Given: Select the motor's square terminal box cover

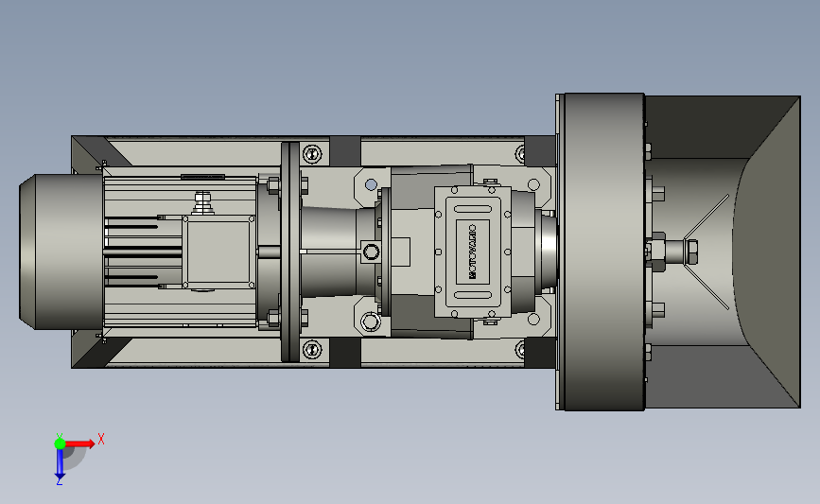Looking at the screenshot, I should coord(218,252).
